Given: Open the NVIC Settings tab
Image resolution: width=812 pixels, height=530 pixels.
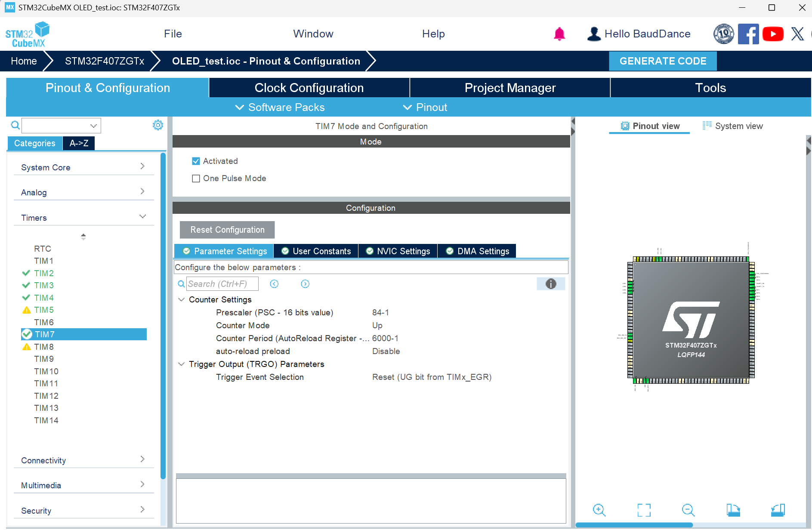Looking at the screenshot, I should 398,251.
